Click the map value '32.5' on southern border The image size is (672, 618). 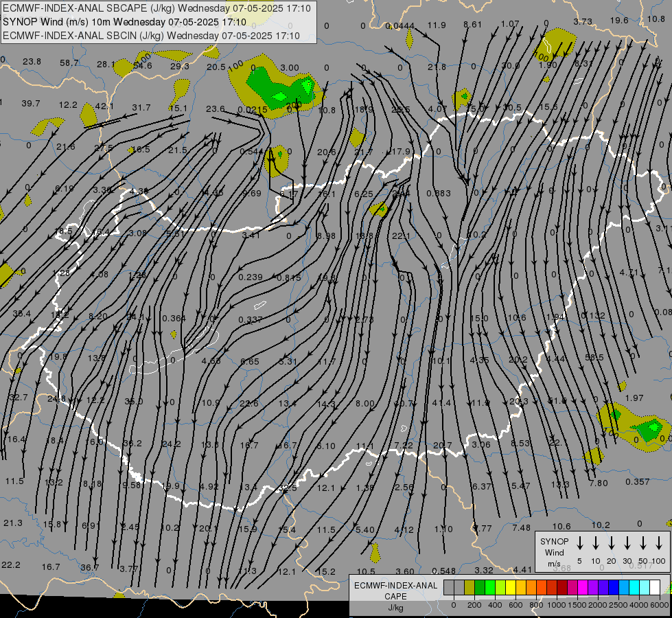[288, 488]
